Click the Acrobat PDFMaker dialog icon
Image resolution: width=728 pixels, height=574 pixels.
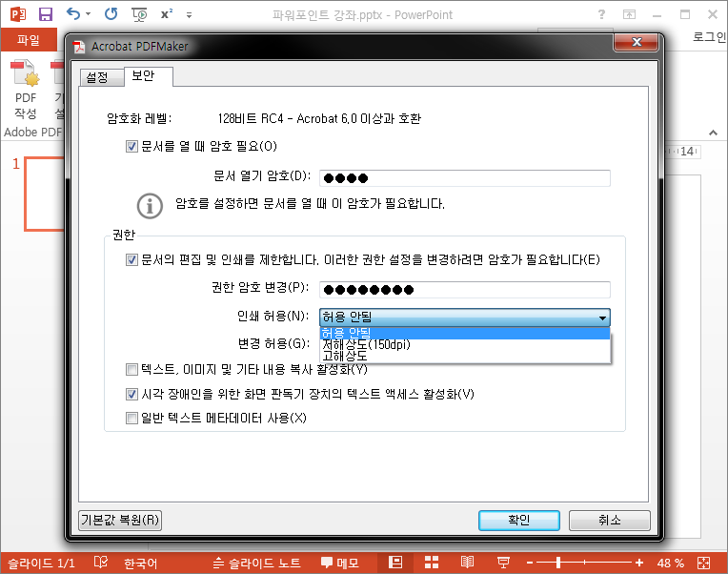coord(80,47)
